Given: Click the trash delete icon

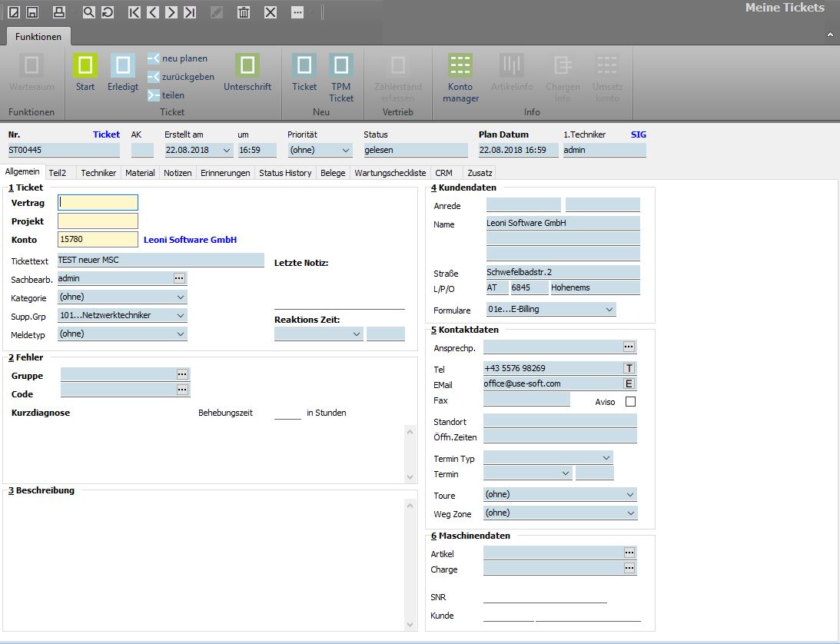Looking at the screenshot, I should click(x=244, y=12).
